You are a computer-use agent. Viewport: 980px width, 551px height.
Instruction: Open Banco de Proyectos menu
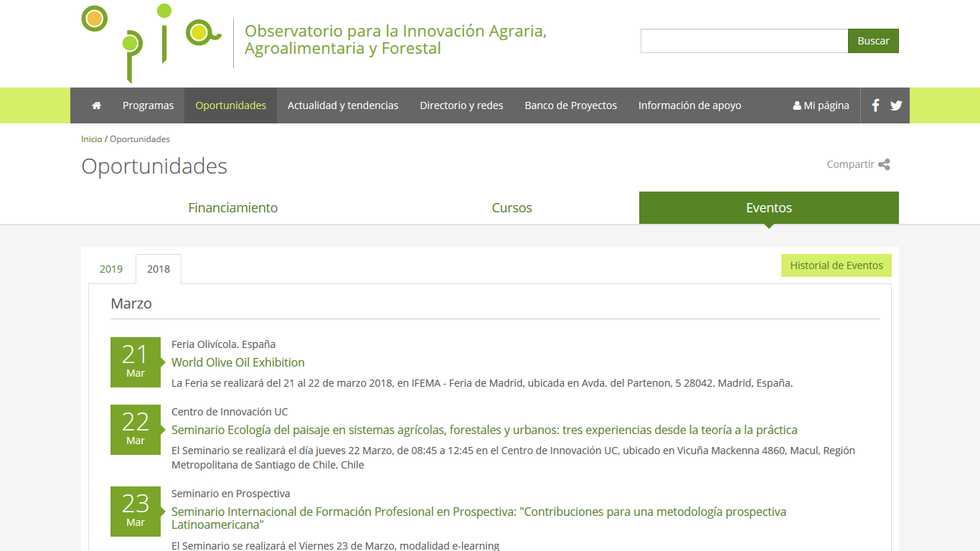coord(570,105)
